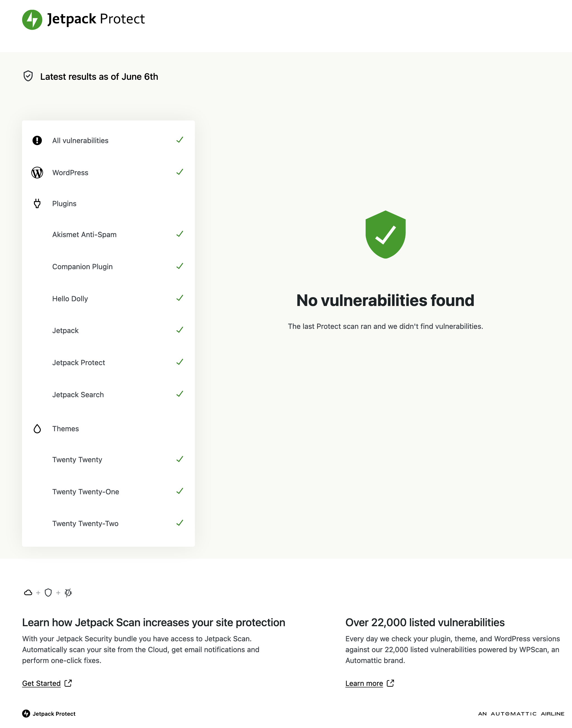Image resolution: width=572 pixels, height=728 pixels.
Task: Click the An Automattic Airline footer text
Action: click(521, 713)
